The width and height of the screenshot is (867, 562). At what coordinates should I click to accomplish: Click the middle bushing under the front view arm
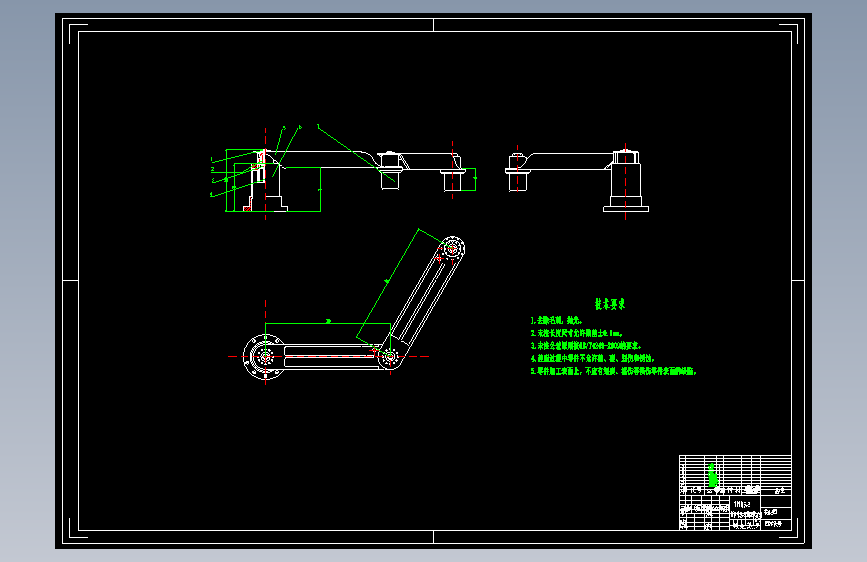(x=390, y=180)
